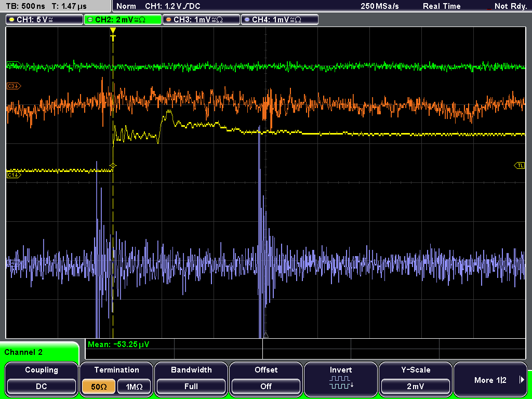Click the purple CH4 color dot
This screenshot has height=399, width=532.
[x=247, y=20]
